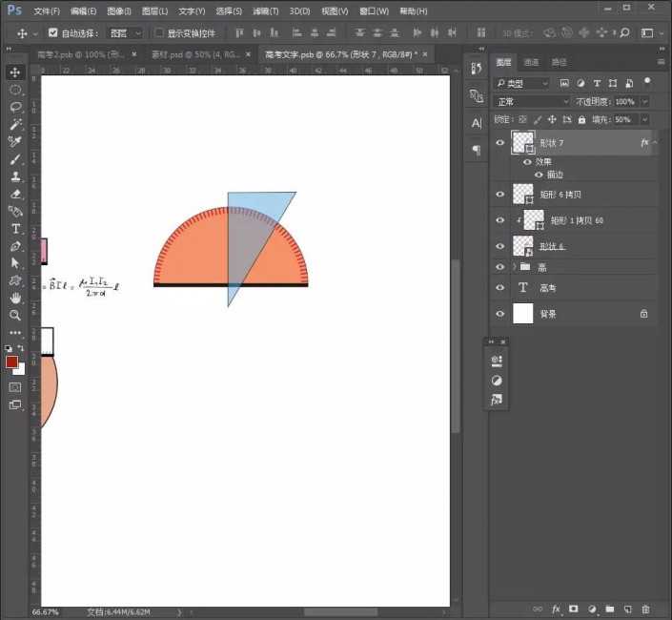Select the Zoom tool in the toolbox
672x620 pixels.
tap(15, 315)
